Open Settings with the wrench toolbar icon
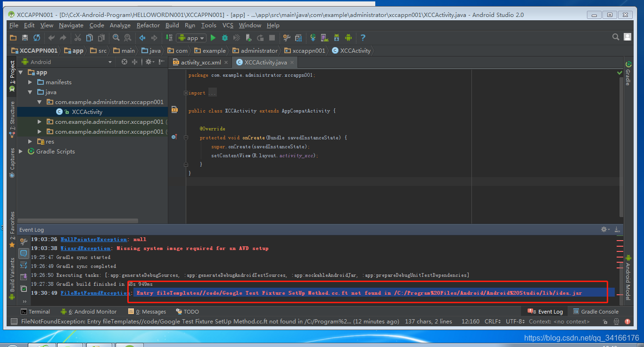This screenshot has height=347, width=644. tap(287, 38)
